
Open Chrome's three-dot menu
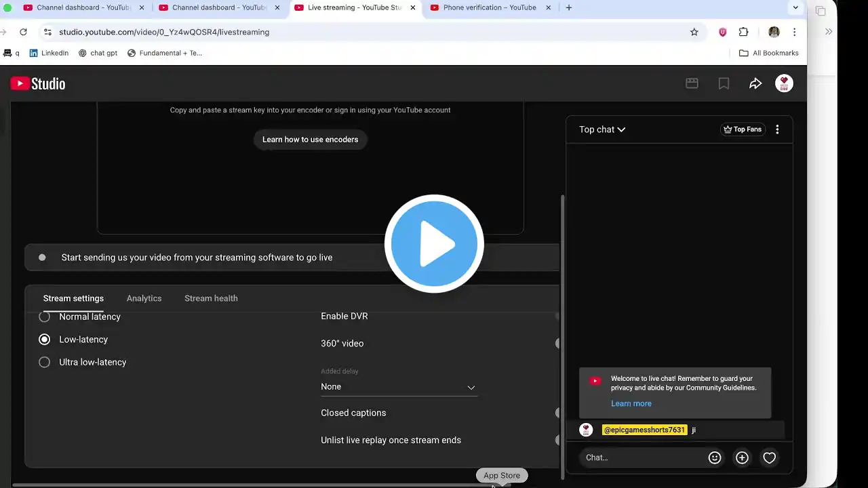pos(794,32)
